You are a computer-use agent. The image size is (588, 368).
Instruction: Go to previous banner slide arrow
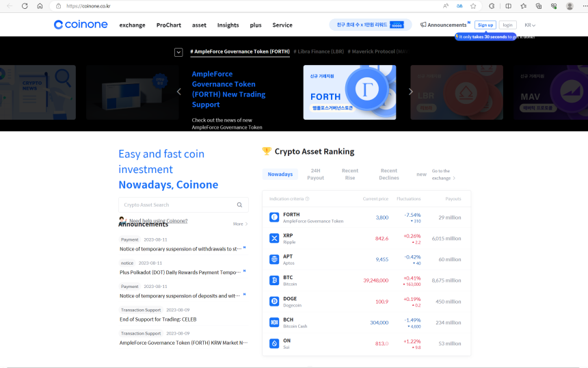pos(179,92)
